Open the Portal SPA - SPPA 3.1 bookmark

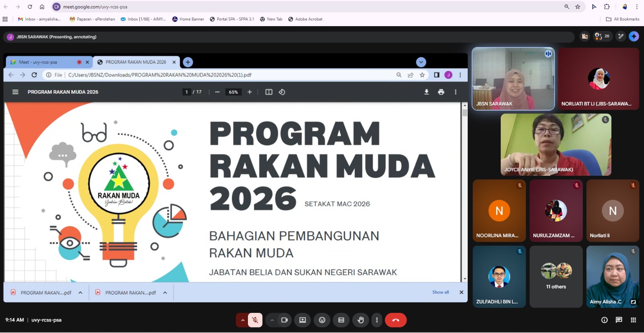(232, 19)
